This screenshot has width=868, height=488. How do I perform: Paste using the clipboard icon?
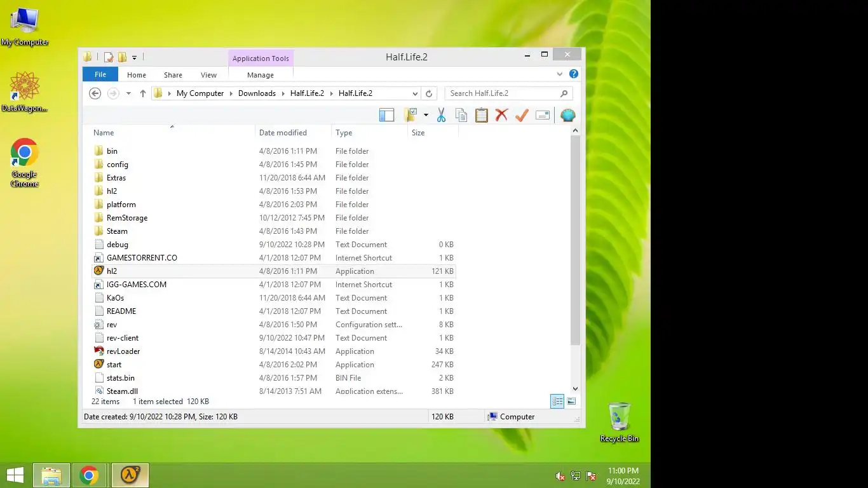[x=482, y=115]
